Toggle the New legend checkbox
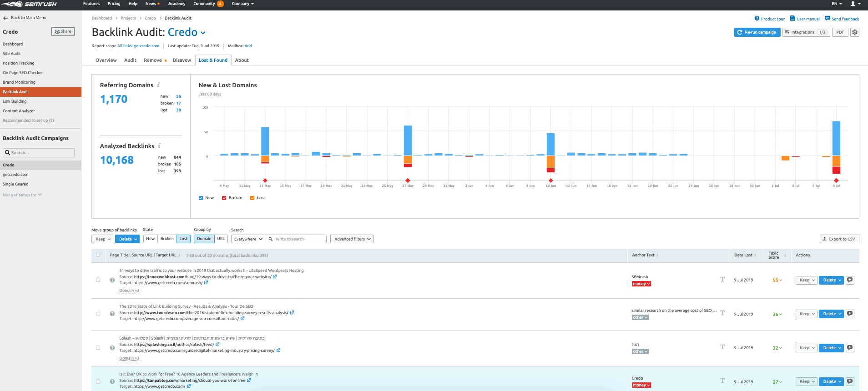Screen dimensions: 868x391 (201, 198)
